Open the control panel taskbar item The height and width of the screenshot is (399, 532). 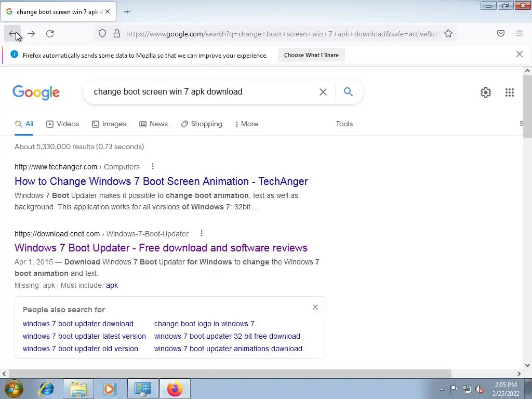[x=143, y=389]
